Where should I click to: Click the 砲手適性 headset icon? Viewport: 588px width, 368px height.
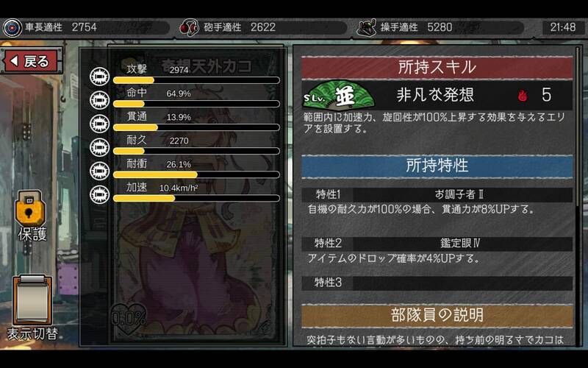coord(189,28)
